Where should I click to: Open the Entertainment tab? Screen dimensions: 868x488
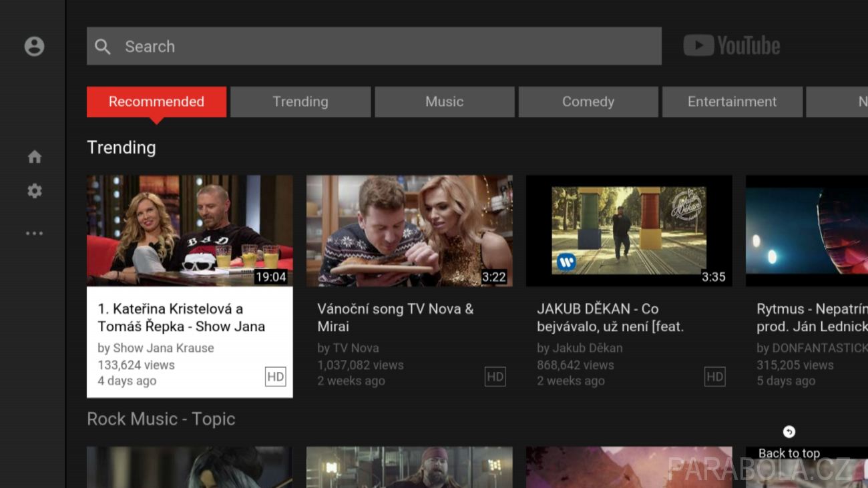point(732,101)
